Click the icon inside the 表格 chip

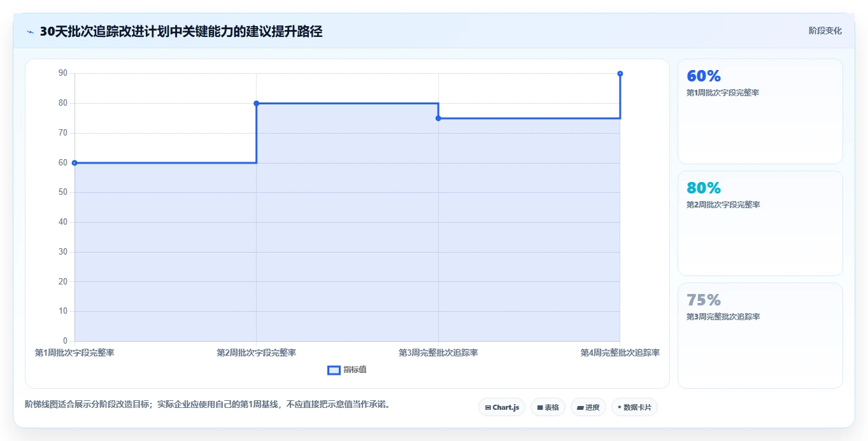tap(540, 407)
